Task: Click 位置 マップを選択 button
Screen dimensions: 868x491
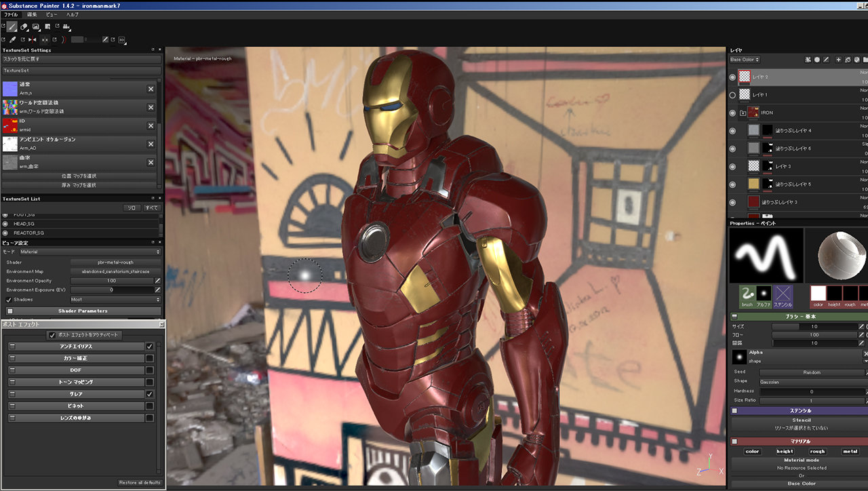Action: [x=80, y=176]
